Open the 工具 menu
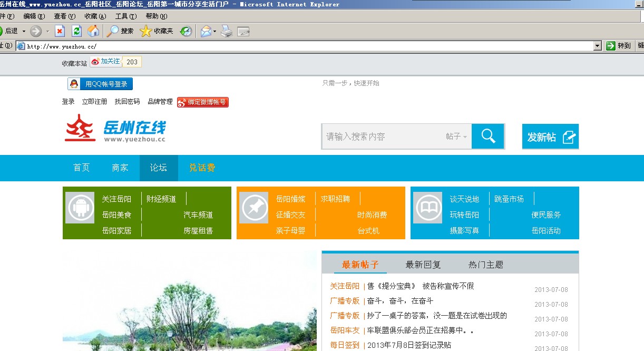Image resolution: width=644 pixels, height=351 pixels. (125, 16)
